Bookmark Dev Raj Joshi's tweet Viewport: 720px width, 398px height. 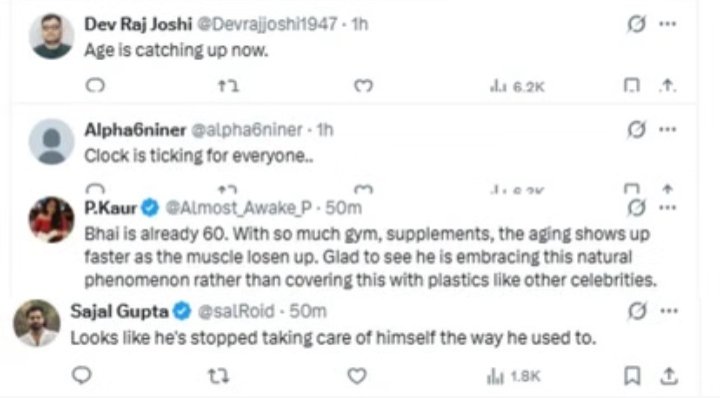pyautogui.click(x=631, y=85)
